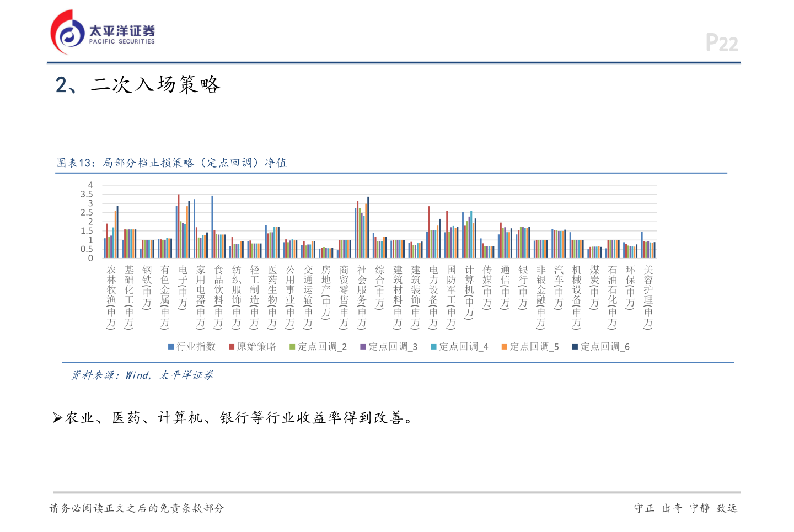This screenshot has height=532, width=794.
Task: Click the 汽车 axis label
Action: pyautogui.click(x=559, y=287)
